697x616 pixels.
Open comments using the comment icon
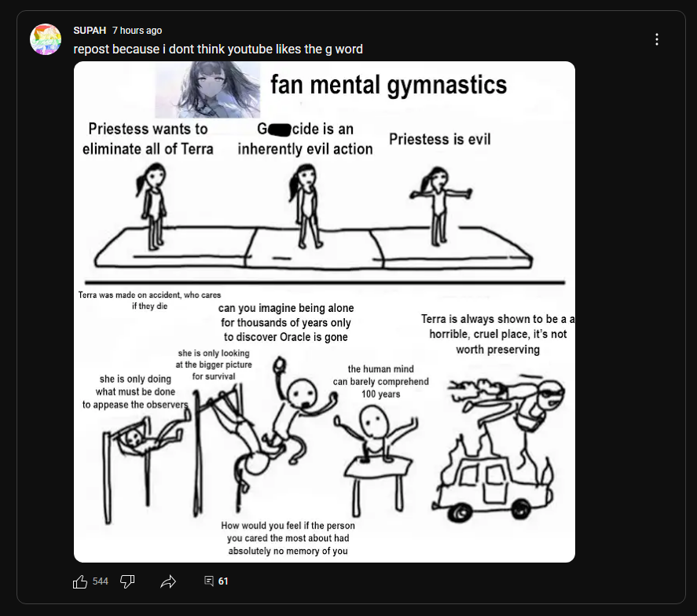209,581
